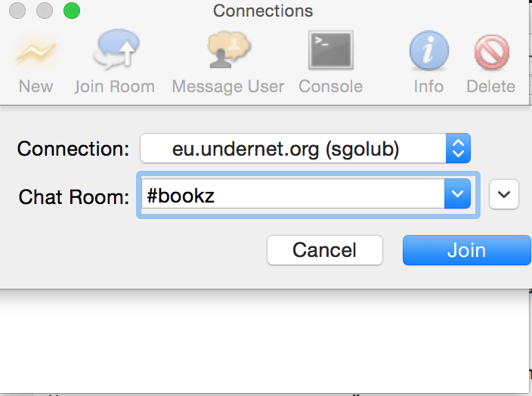
Task: Toggle the chevron button right of Chat Room
Action: pyautogui.click(x=504, y=196)
